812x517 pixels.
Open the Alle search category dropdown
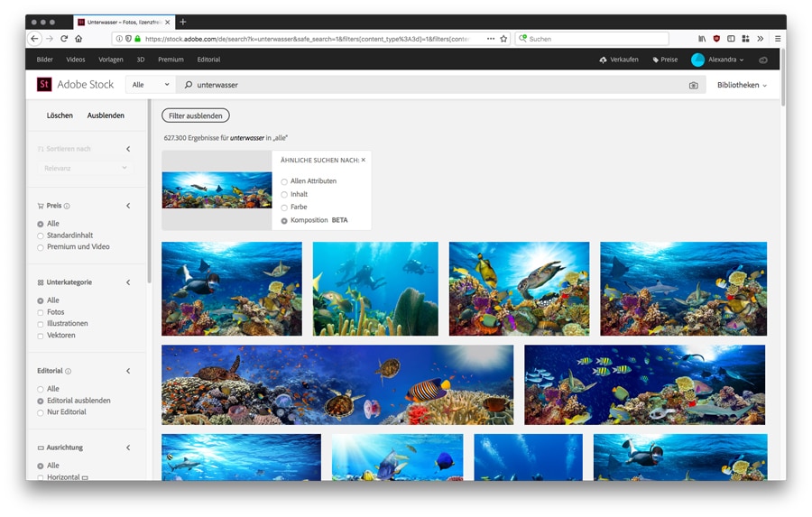point(150,85)
